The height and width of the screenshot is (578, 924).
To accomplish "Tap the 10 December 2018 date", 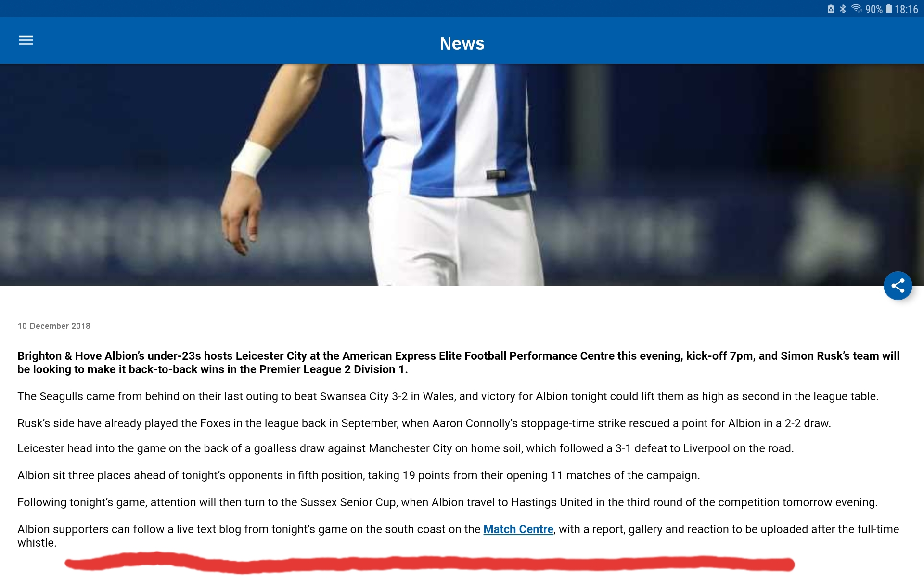I will coord(54,326).
